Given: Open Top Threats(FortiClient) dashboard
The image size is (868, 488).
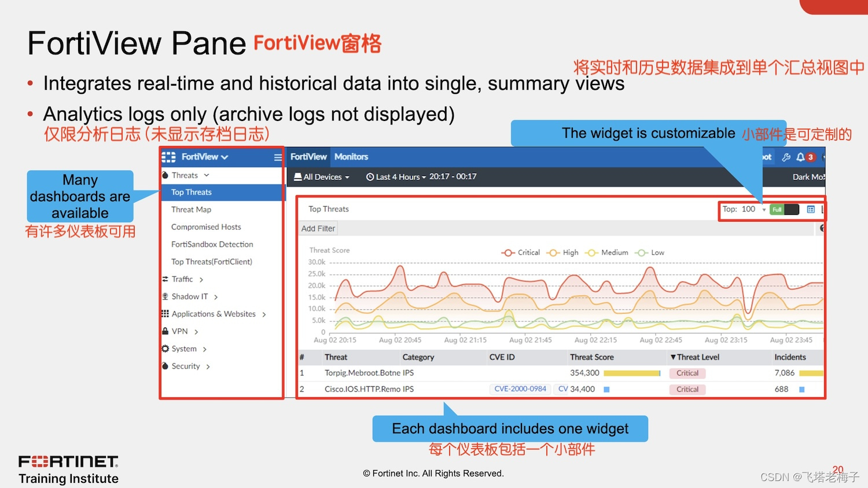Looking at the screenshot, I should [211, 262].
